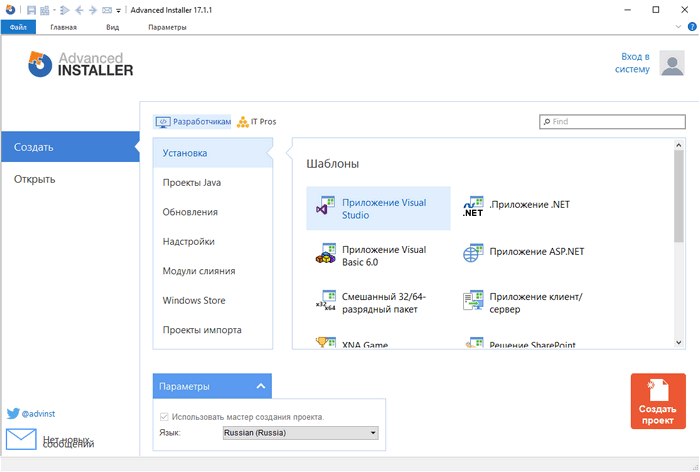Switch to the Вид ribbon tab
This screenshot has width=700, height=472.
click(x=113, y=27)
